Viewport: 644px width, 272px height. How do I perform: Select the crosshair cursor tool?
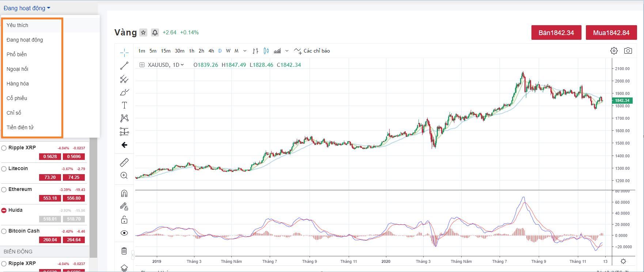(x=124, y=53)
